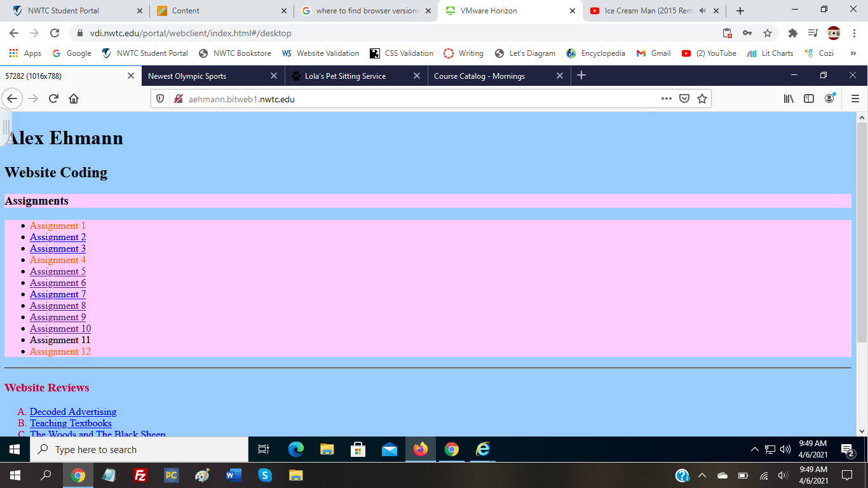Open the Decoded Advertising review
The image size is (868, 488).
pyautogui.click(x=74, y=411)
